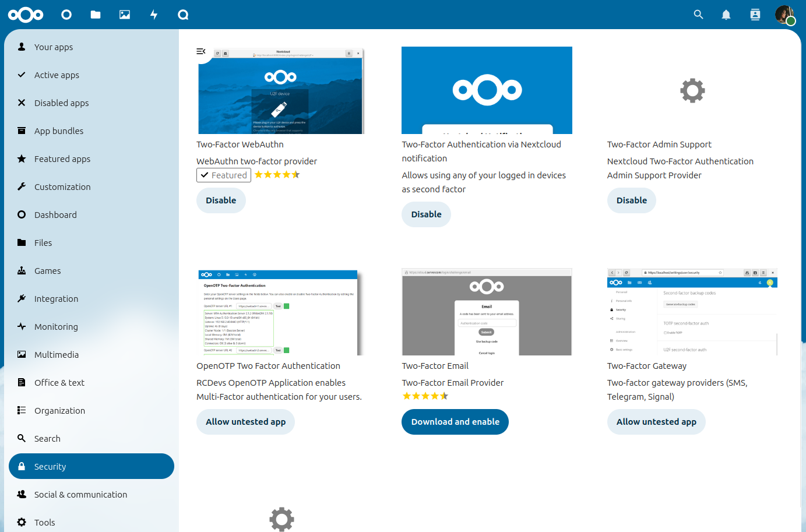Disable the Two-Factor WebAuthn app

221,200
